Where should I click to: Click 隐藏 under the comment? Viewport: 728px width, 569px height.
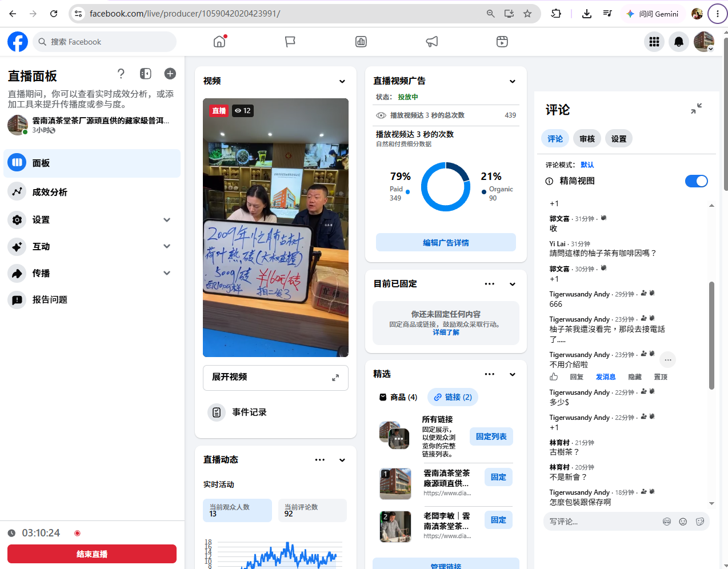click(x=635, y=377)
